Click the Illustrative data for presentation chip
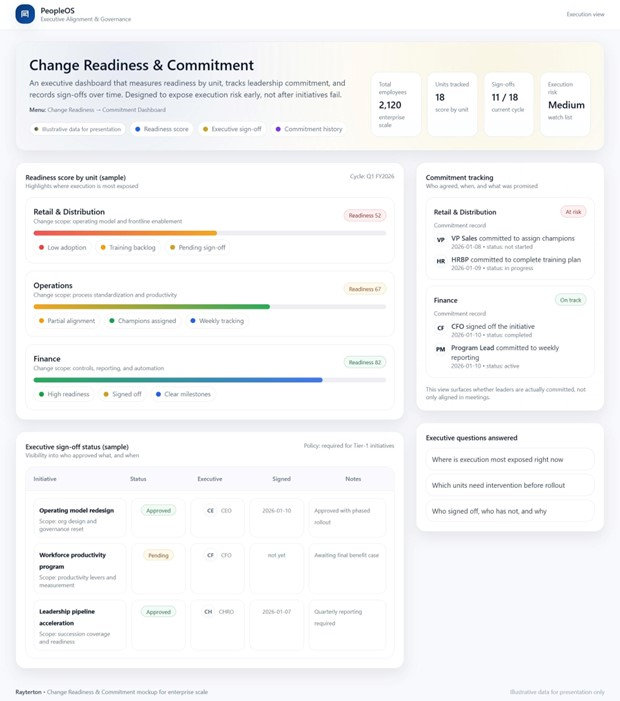This screenshot has width=620, height=701. click(x=78, y=129)
